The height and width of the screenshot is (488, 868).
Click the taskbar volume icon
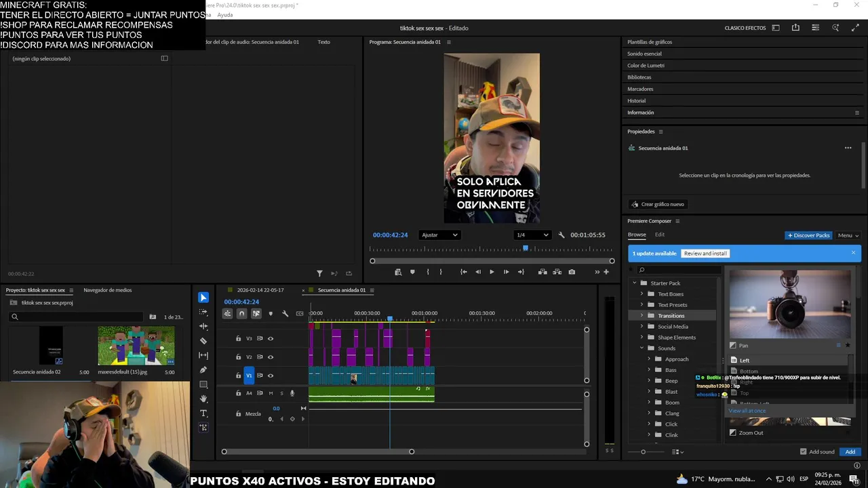pyautogui.click(x=791, y=479)
